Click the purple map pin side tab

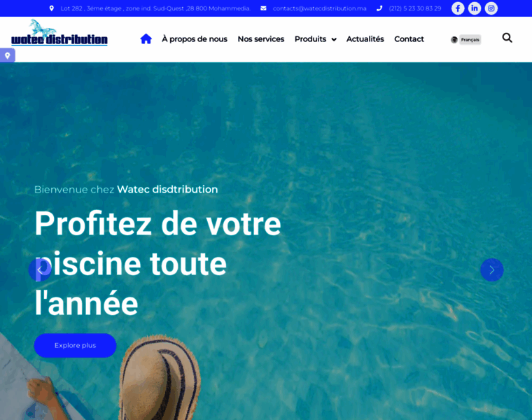pos(8,55)
